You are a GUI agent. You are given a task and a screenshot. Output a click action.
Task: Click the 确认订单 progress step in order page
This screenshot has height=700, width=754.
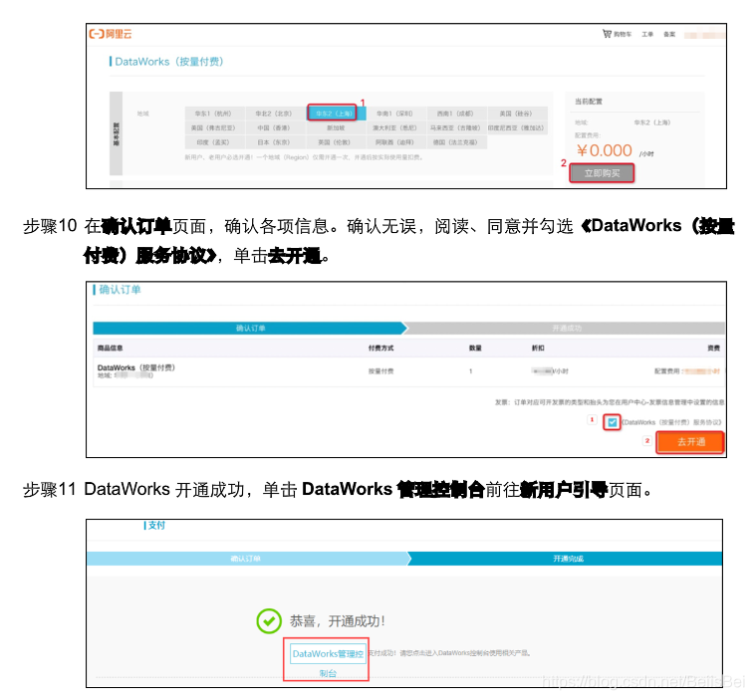pyautogui.click(x=249, y=328)
